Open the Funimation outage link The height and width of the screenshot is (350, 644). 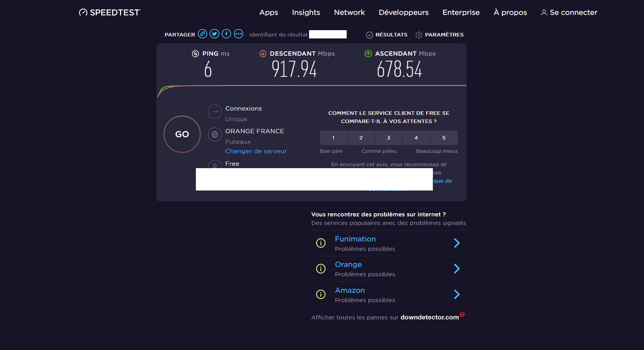click(355, 239)
